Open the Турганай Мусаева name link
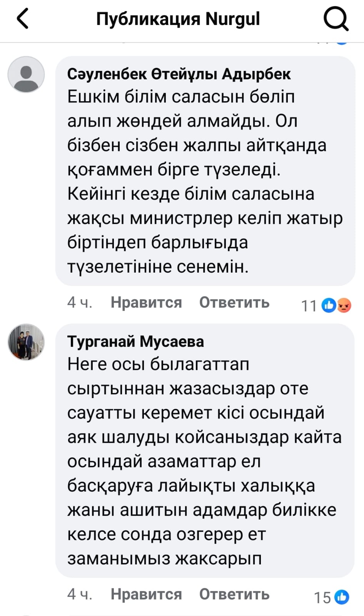Image resolution: width=364 pixels, height=616 pixels. tap(135, 341)
